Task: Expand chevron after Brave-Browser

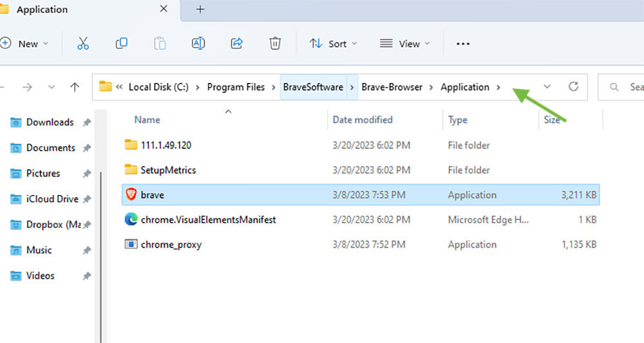Action: [431, 88]
